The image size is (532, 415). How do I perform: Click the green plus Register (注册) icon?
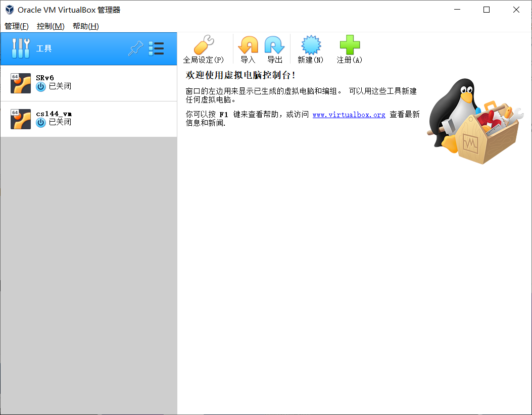350,45
